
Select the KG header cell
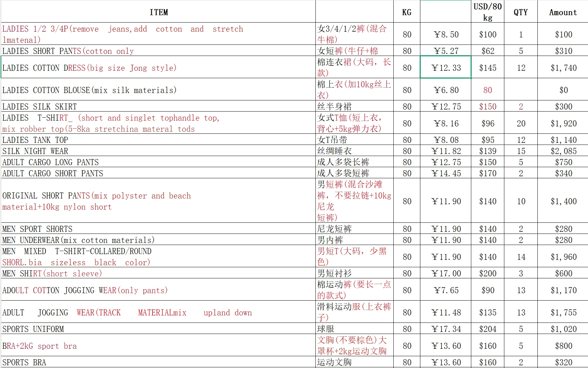click(x=407, y=12)
